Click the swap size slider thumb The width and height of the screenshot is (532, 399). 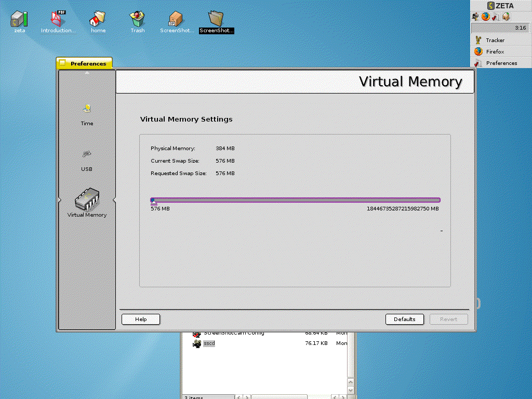(x=153, y=201)
